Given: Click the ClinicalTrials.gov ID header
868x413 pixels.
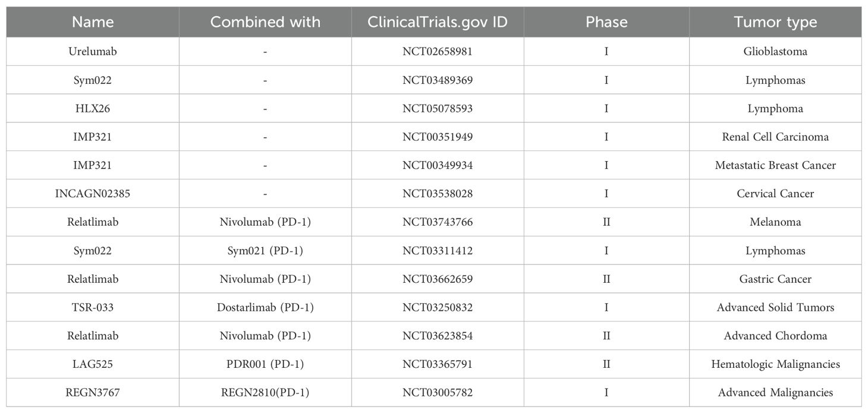Looking at the screenshot, I should [x=438, y=22].
